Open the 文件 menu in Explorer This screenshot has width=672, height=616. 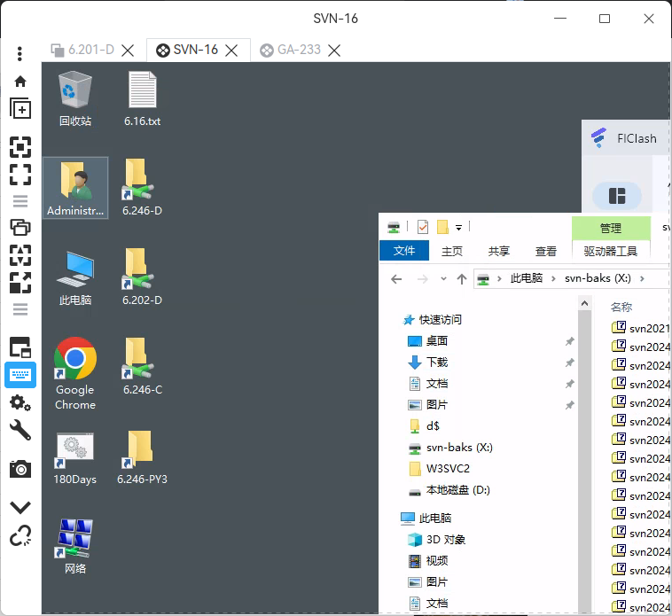404,251
